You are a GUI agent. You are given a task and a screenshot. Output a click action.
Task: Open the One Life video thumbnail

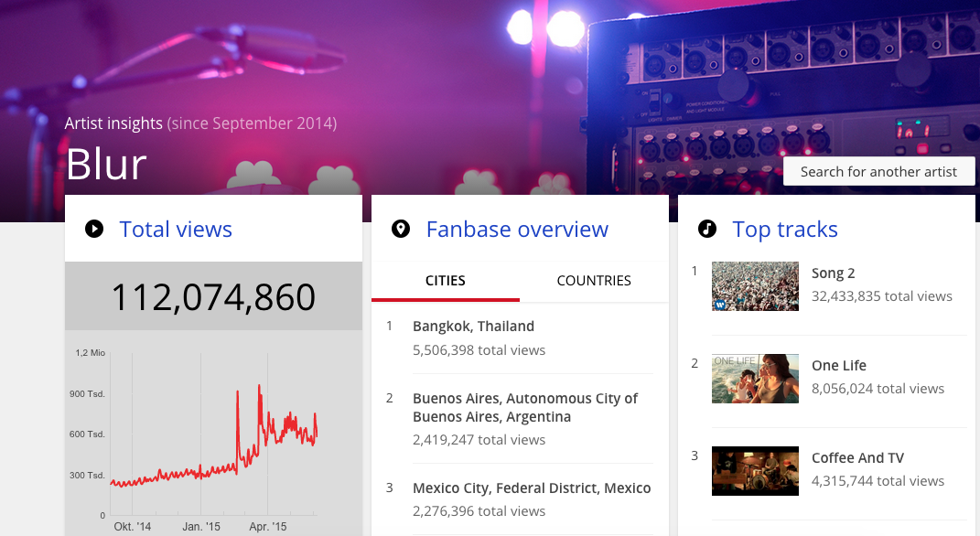(x=755, y=379)
